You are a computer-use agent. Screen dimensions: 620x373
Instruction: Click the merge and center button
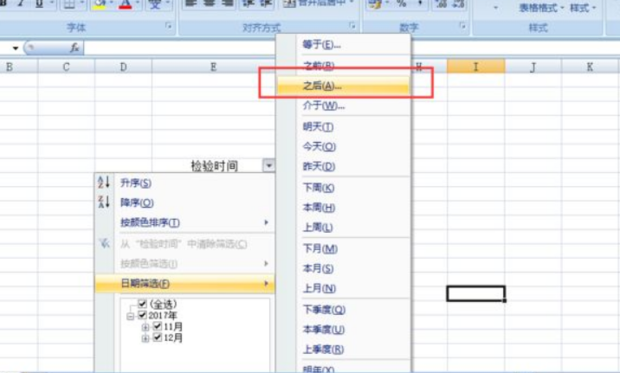pyautogui.click(x=319, y=4)
